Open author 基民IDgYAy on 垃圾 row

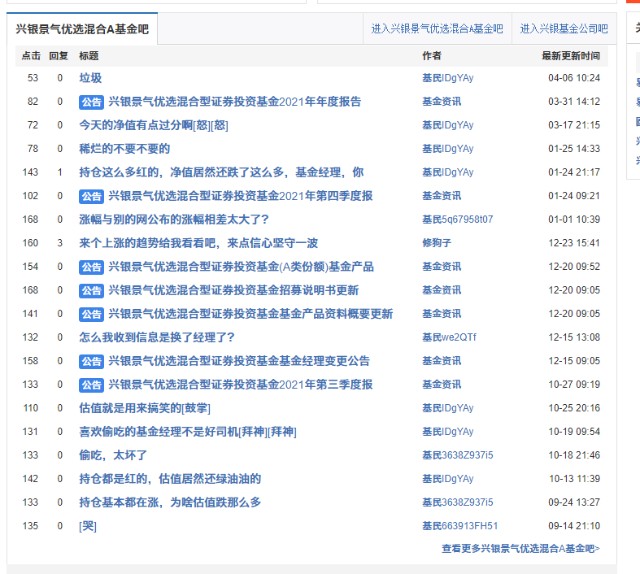click(448, 78)
